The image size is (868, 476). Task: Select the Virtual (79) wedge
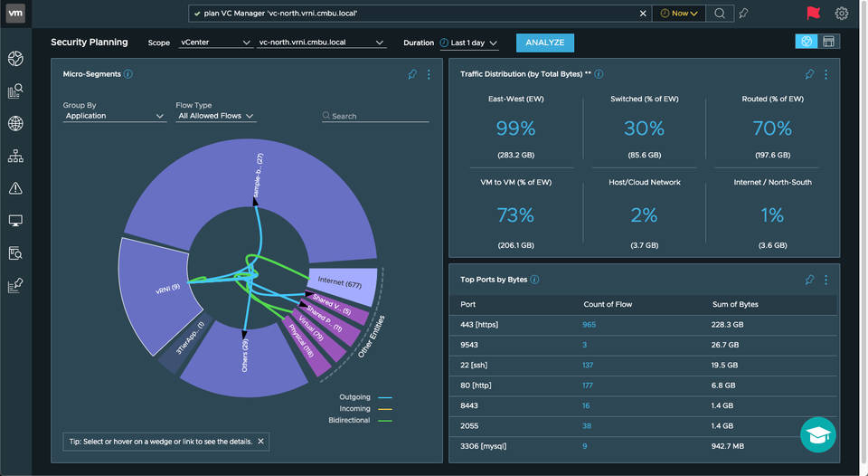click(x=321, y=335)
